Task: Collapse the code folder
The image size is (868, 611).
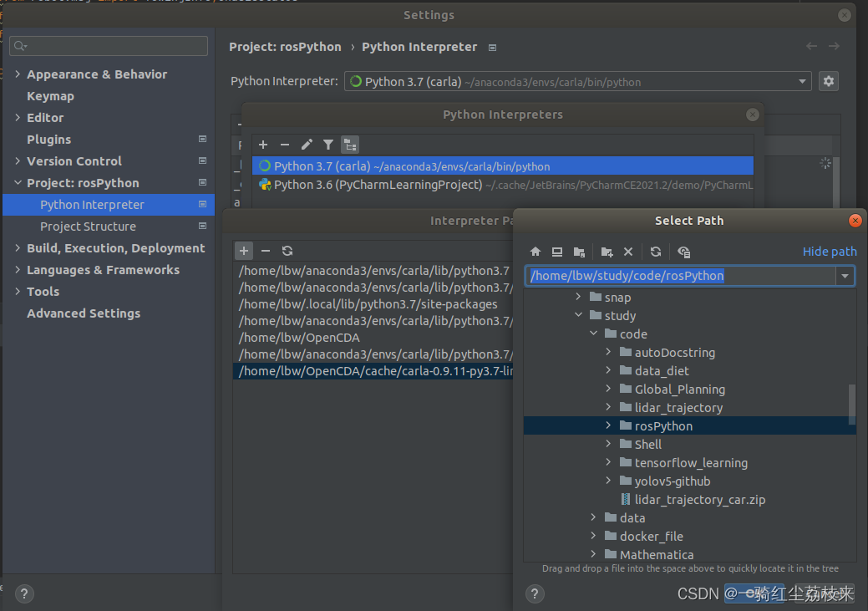Action: pos(593,333)
